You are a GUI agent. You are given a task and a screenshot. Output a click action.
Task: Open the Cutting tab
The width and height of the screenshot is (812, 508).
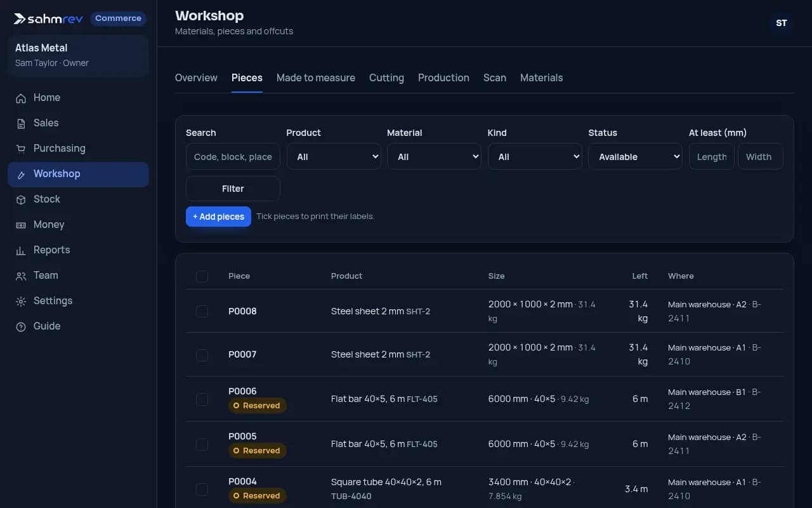tap(386, 77)
